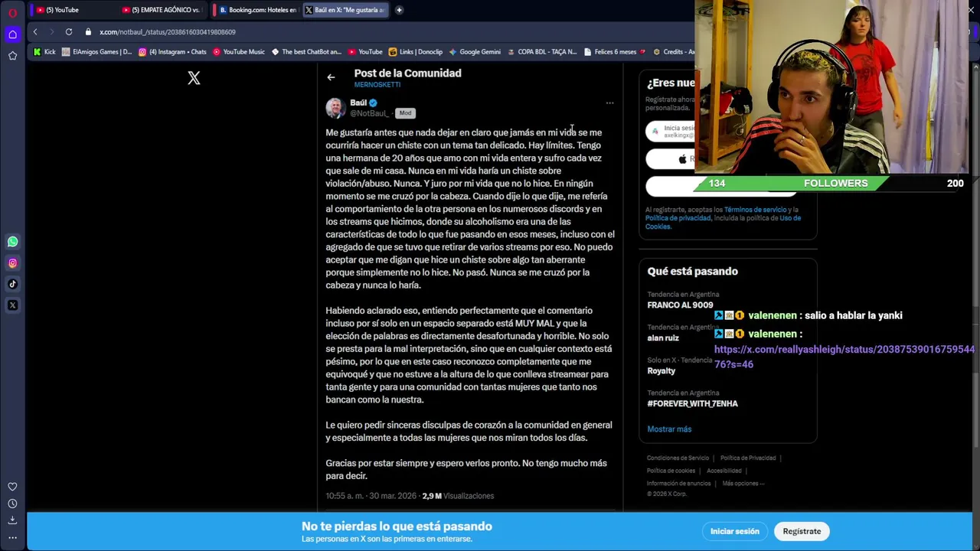Viewport: 980px width, 551px height.
Task: Switch to the EMPATE AGÓNICO tab
Action: pos(162,10)
